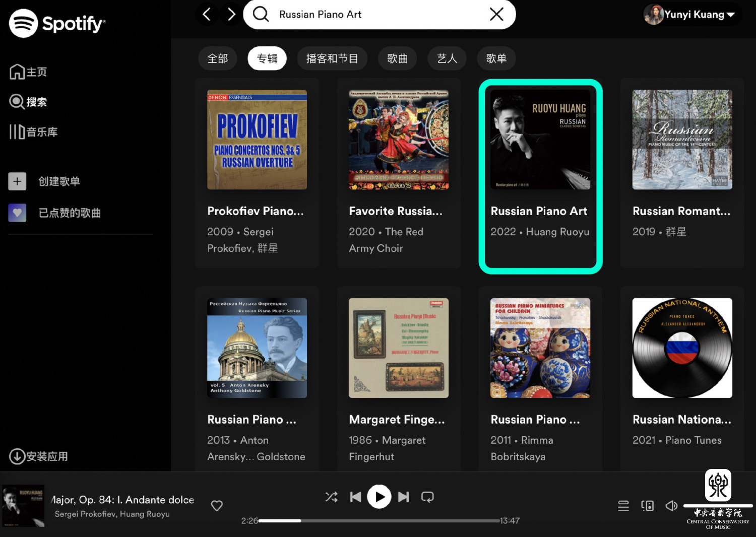Mute the volume speaker icon
Viewport: 756px width, 537px height.
pos(671,506)
